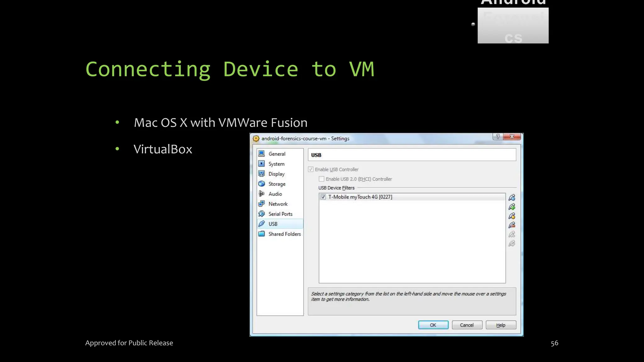Click the move filter down icon

pyautogui.click(x=512, y=244)
